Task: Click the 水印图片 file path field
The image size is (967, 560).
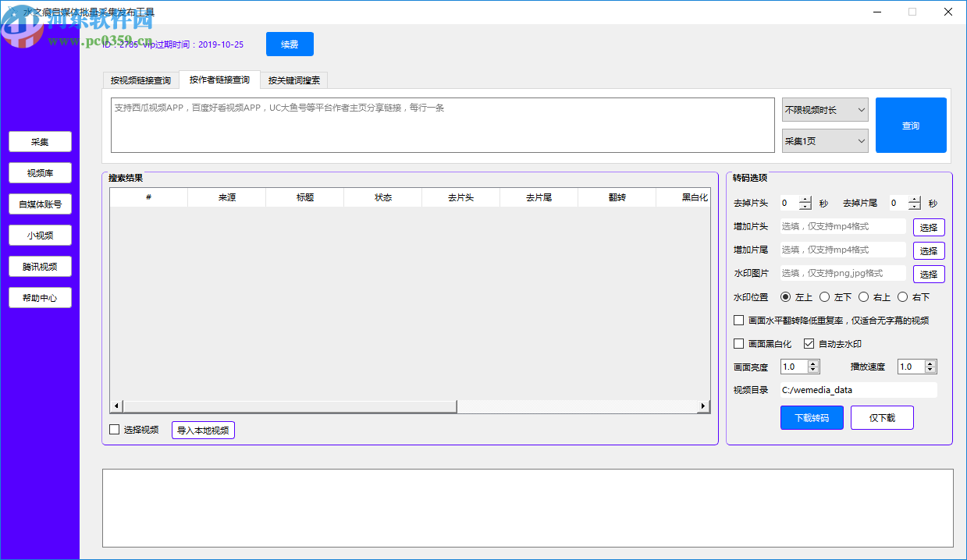Action: click(x=843, y=274)
